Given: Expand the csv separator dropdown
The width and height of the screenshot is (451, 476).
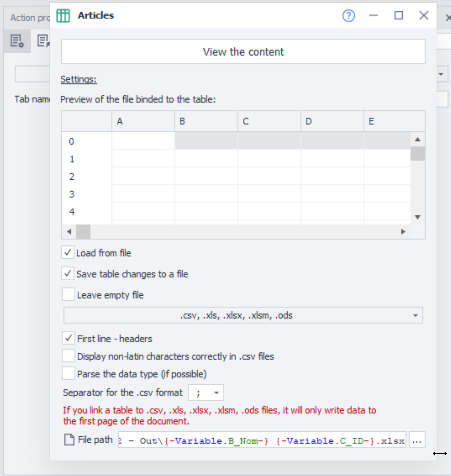Looking at the screenshot, I should tap(206, 393).
